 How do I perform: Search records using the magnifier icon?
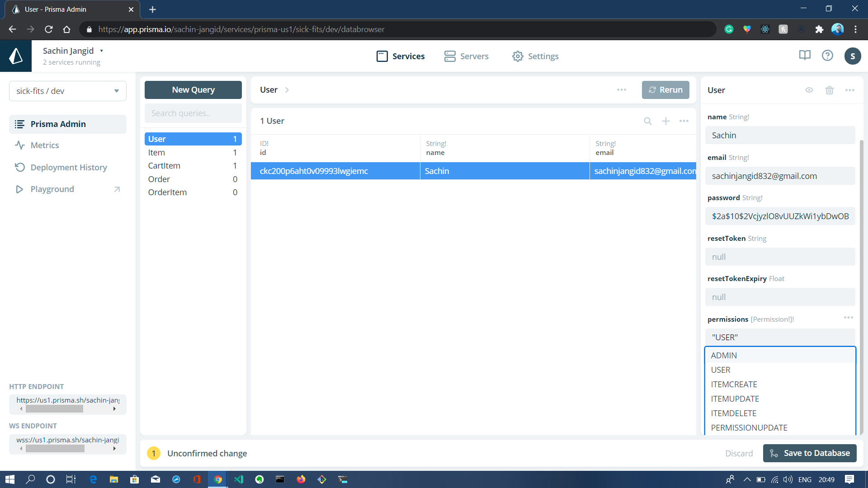coord(648,121)
